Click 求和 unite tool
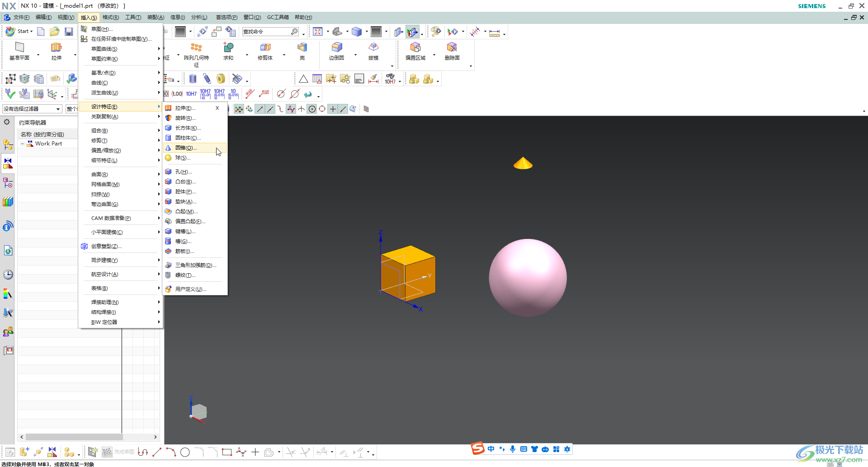The height and width of the screenshot is (467, 868). point(228,51)
